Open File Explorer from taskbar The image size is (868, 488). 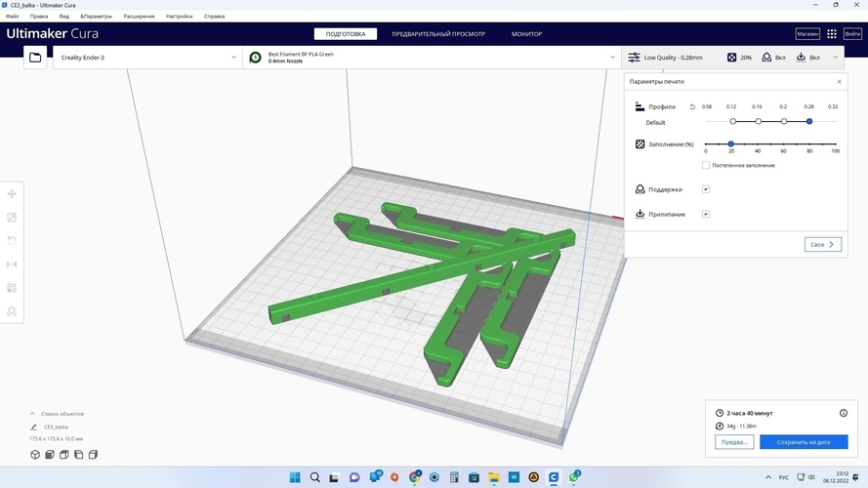pos(494,477)
